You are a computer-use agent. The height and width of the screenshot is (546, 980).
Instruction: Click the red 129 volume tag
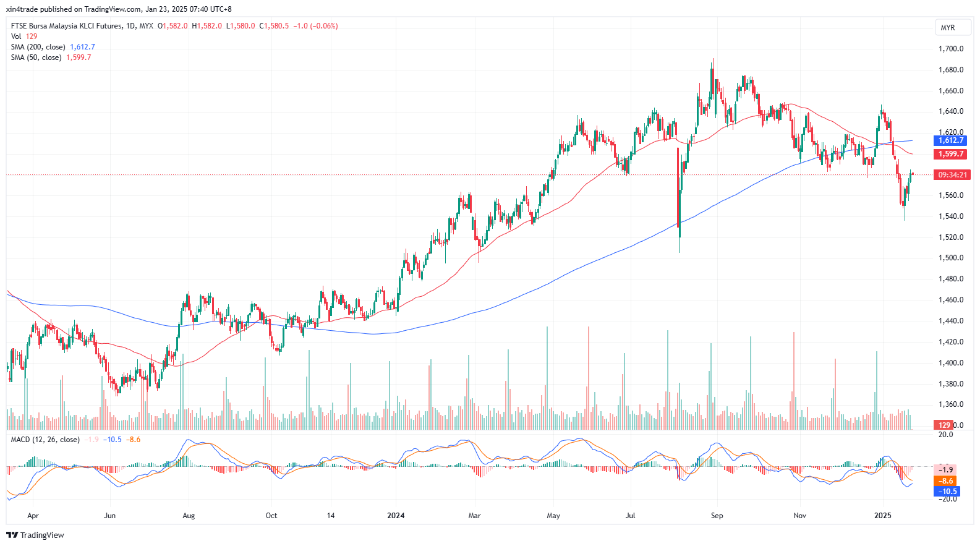click(x=944, y=425)
